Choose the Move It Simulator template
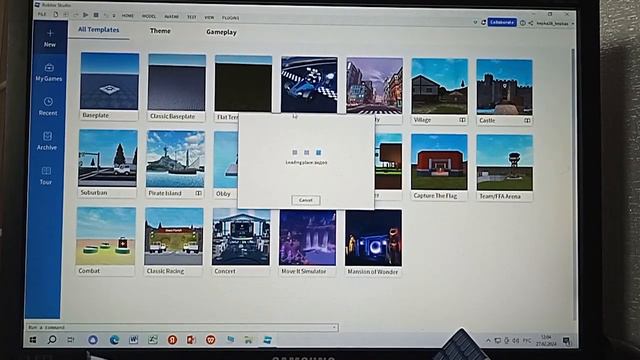 tap(308, 243)
